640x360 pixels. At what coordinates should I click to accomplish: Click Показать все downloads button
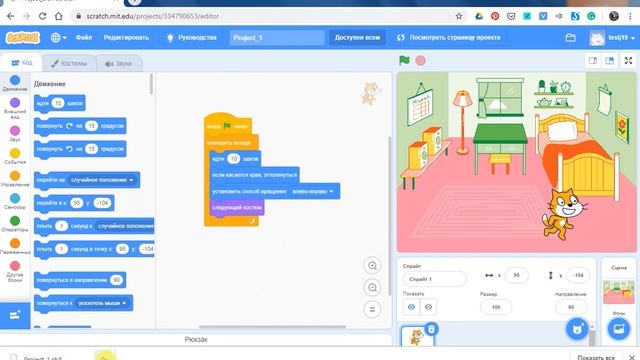(x=596, y=358)
